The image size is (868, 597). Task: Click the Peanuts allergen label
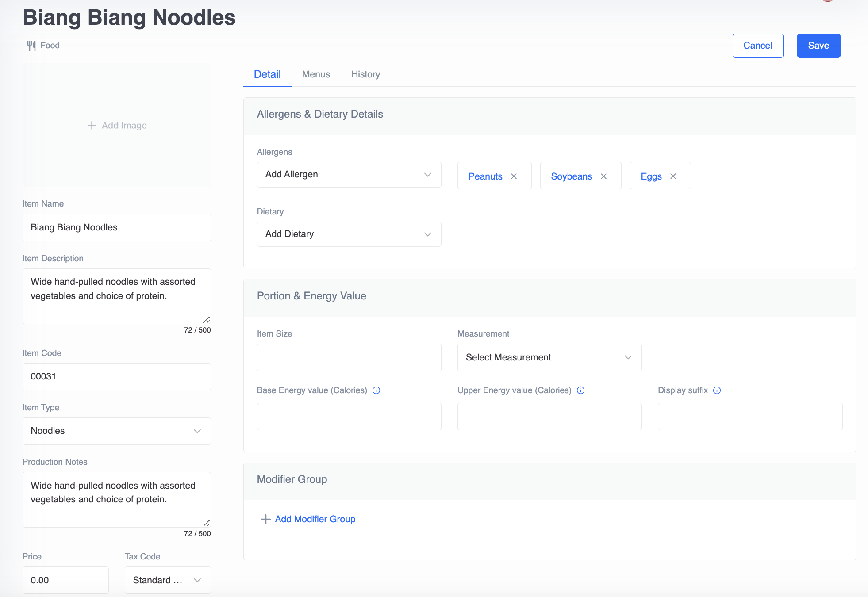485,176
